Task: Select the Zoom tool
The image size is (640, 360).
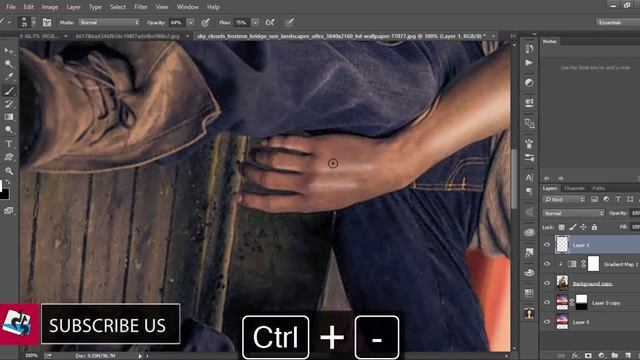Action: pos(9,171)
